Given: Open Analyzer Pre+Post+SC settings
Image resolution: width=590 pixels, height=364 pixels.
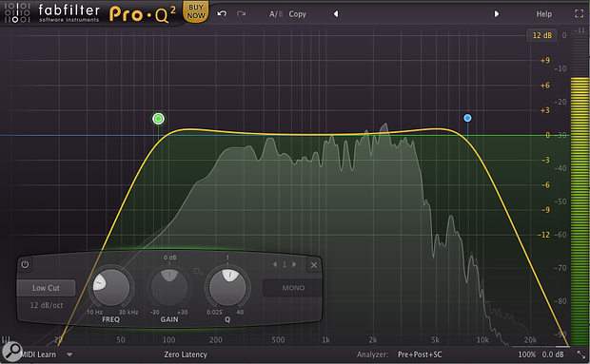Looking at the screenshot, I should 420,354.
